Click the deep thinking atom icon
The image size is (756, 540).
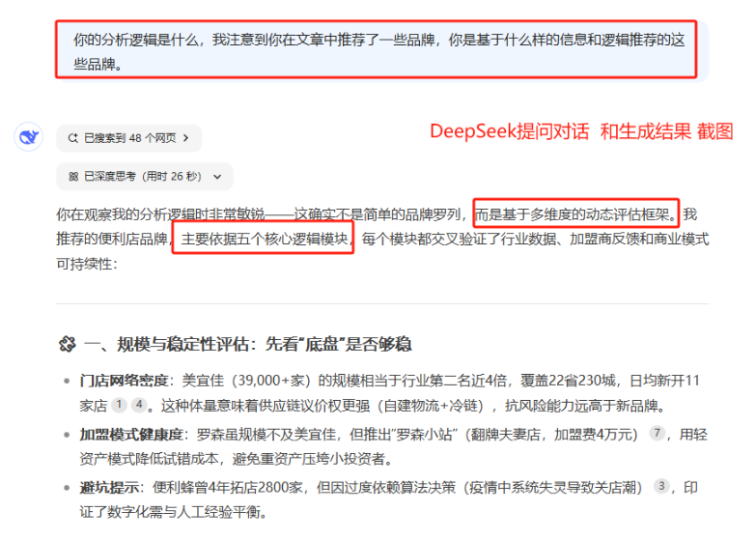tap(72, 177)
